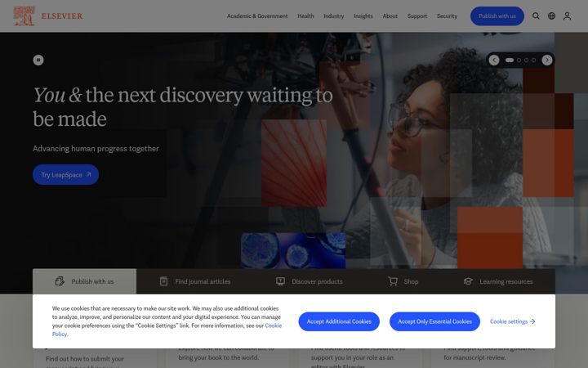Select the second carousel slide dot
The image size is (588, 368).
click(x=519, y=60)
